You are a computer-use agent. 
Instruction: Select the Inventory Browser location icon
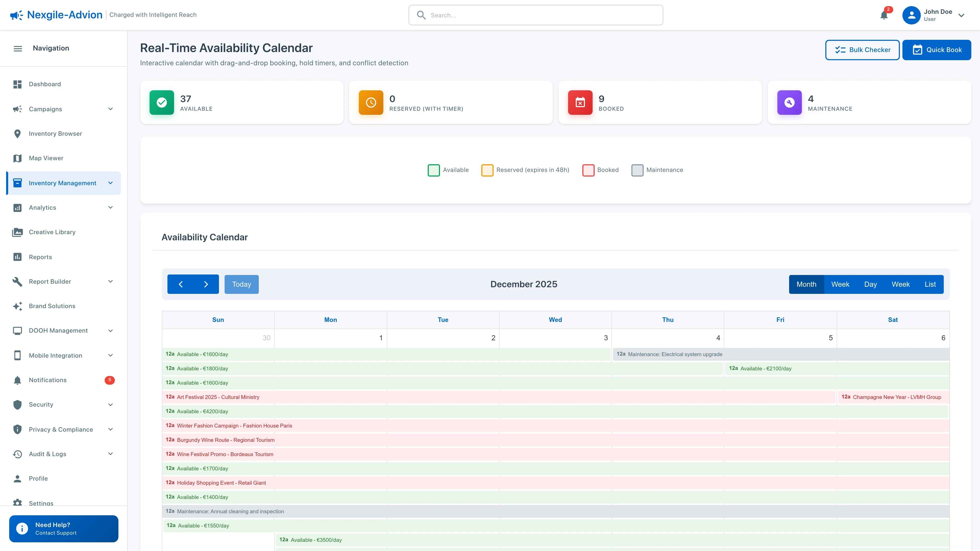[x=18, y=133]
